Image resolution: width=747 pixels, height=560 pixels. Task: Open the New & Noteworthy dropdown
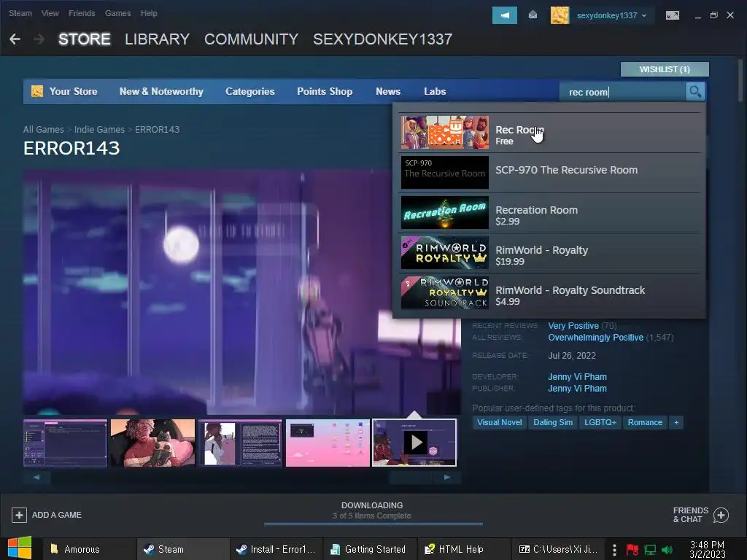click(161, 91)
